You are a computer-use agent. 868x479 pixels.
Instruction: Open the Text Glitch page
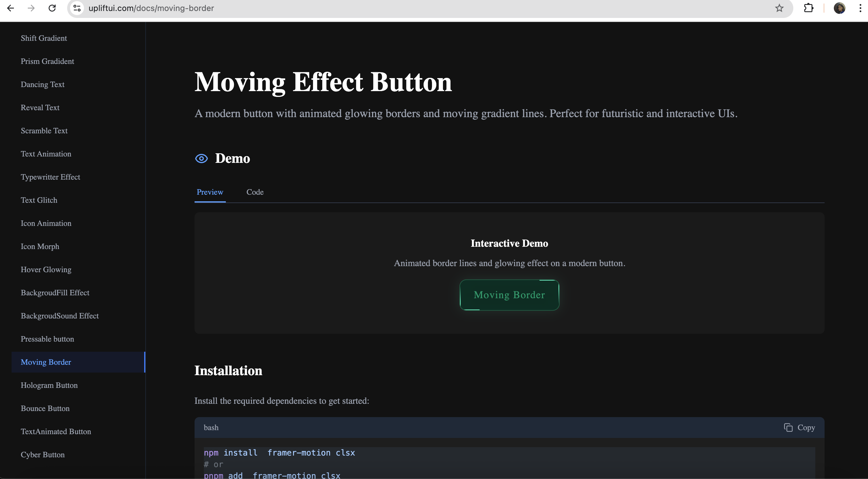point(39,200)
